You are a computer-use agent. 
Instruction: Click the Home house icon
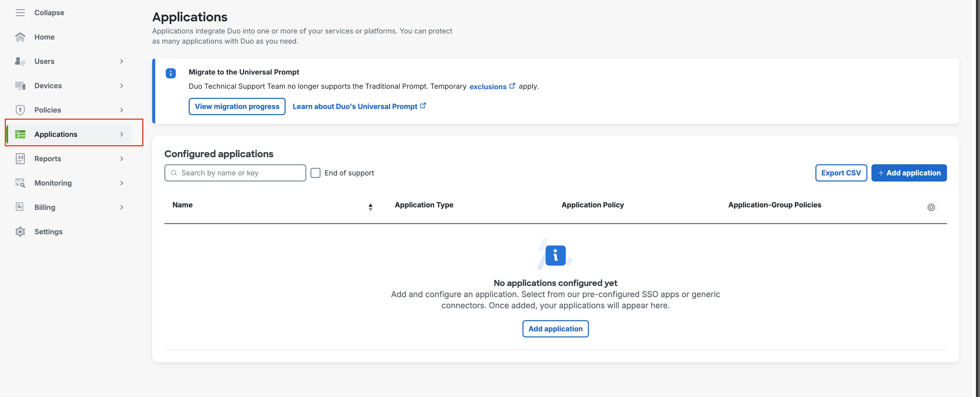pyautogui.click(x=20, y=37)
